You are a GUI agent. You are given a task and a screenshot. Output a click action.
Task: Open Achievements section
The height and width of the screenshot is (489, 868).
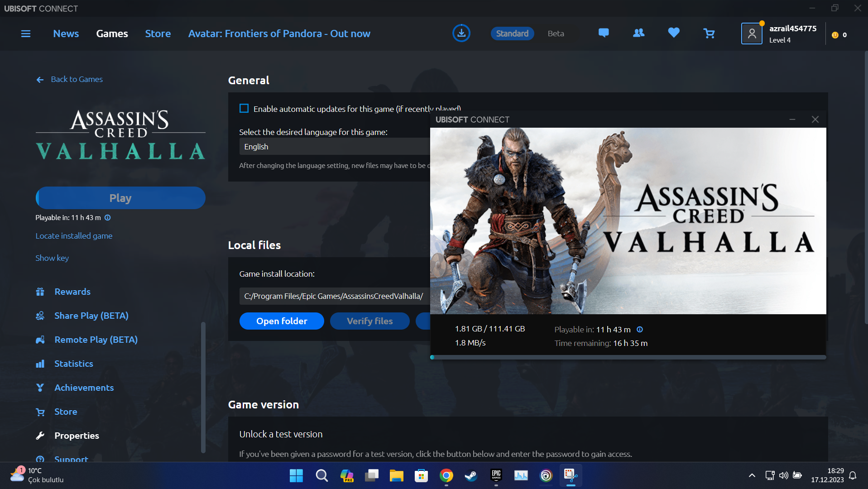(x=84, y=388)
